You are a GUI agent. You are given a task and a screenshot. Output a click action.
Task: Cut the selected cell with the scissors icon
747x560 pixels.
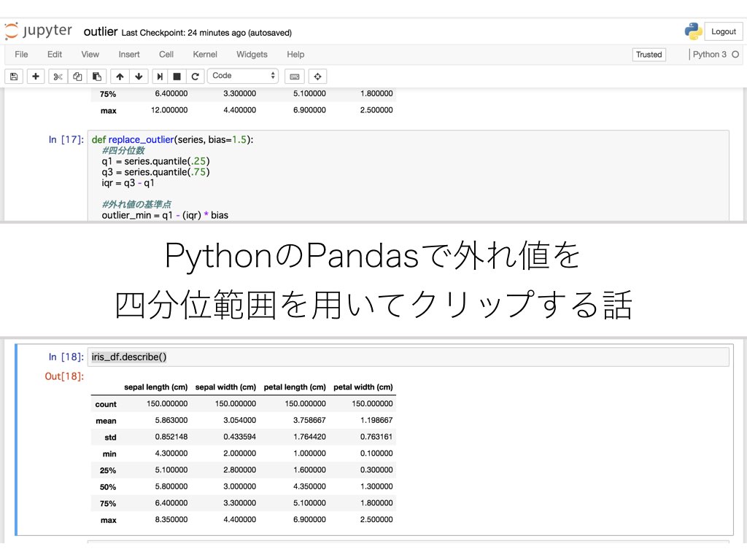(58, 76)
